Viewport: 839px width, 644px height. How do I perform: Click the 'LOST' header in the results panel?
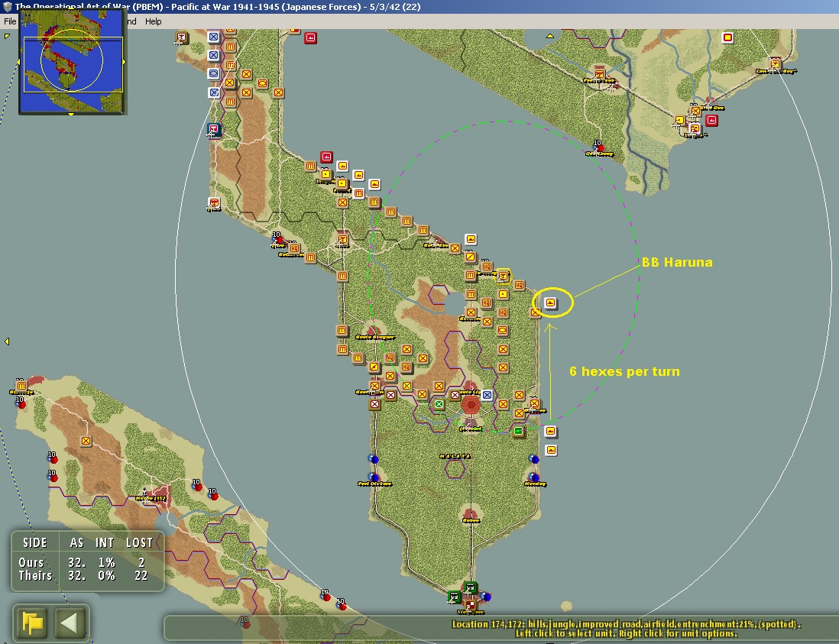click(x=139, y=542)
